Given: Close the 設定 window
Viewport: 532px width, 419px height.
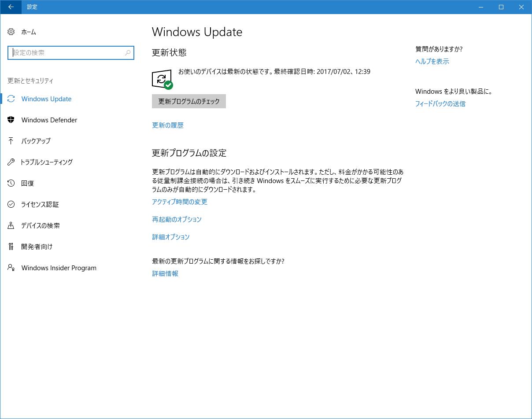Looking at the screenshot, I should click(521, 7).
